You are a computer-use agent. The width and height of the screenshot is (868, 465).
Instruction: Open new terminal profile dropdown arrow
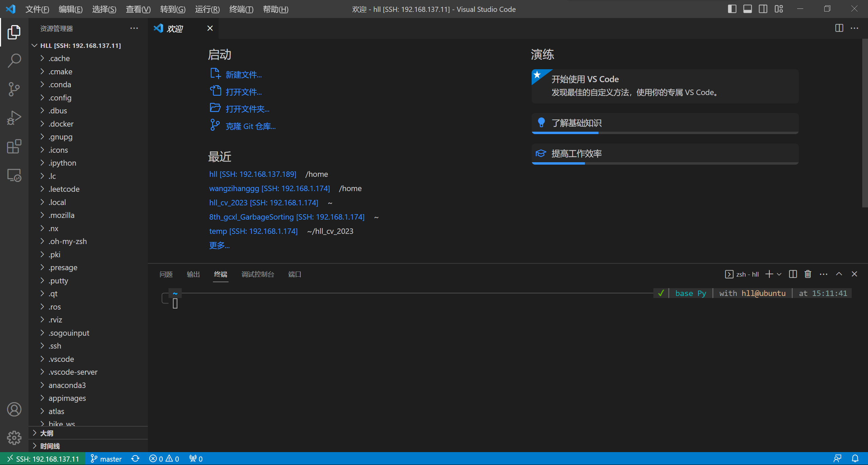point(779,274)
